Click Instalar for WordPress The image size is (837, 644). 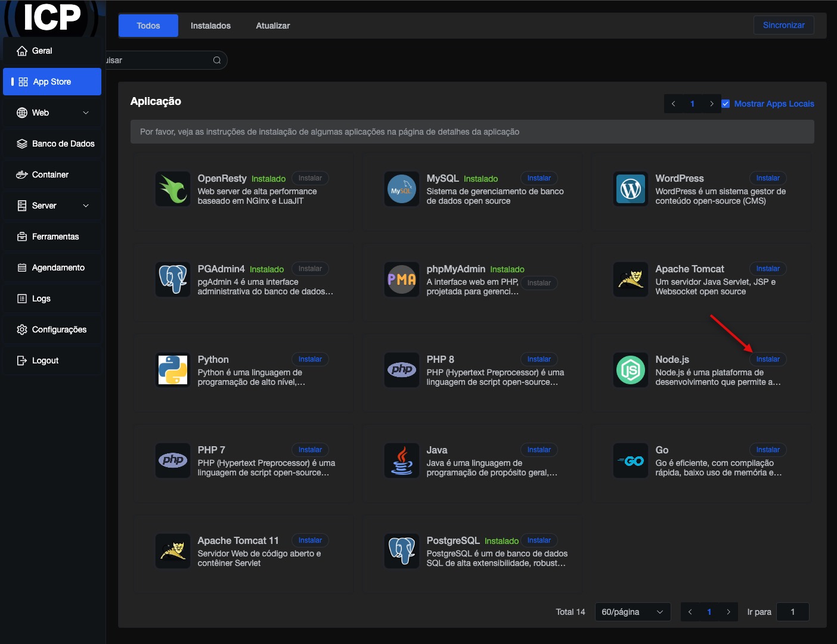click(x=768, y=178)
